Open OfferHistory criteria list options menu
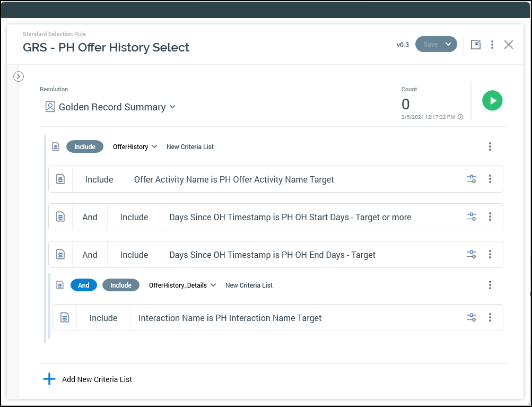 [490, 146]
